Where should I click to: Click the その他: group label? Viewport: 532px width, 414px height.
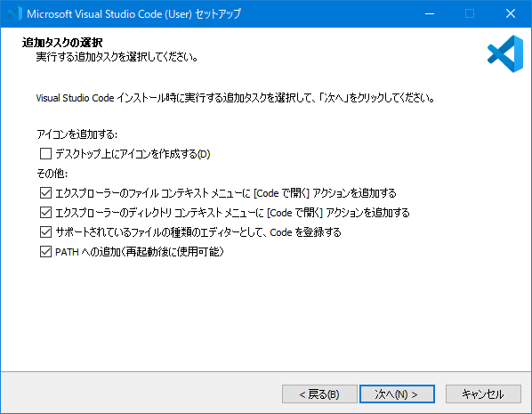pos(52,174)
